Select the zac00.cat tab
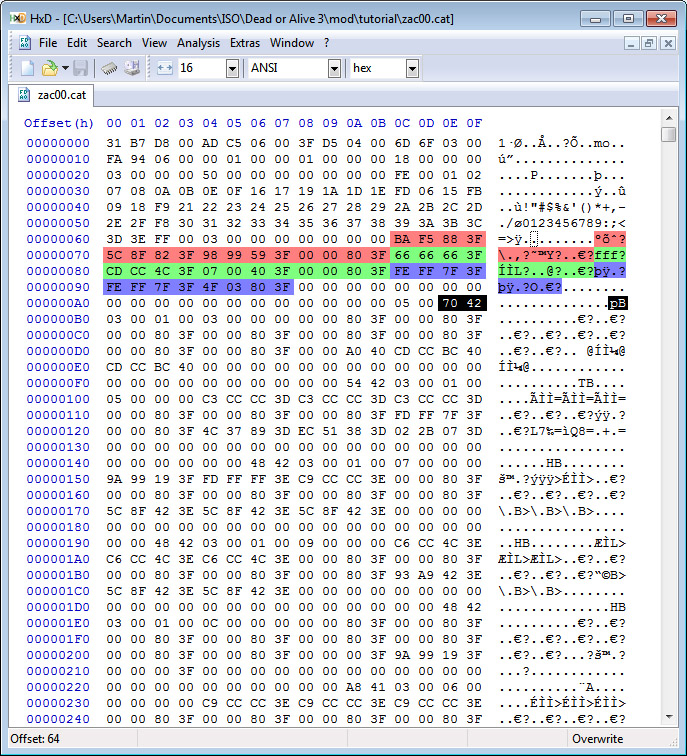Image resolution: width=687 pixels, height=756 pixels. click(x=51, y=94)
